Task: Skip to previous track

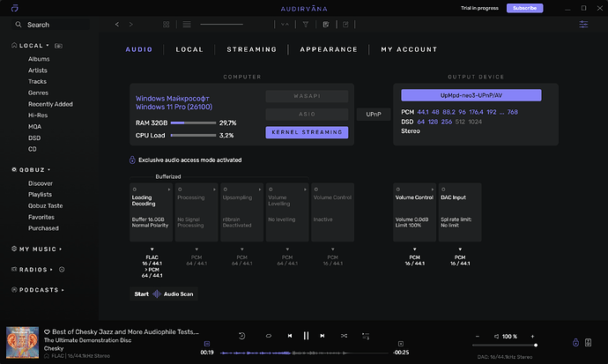Action: (x=290, y=336)
